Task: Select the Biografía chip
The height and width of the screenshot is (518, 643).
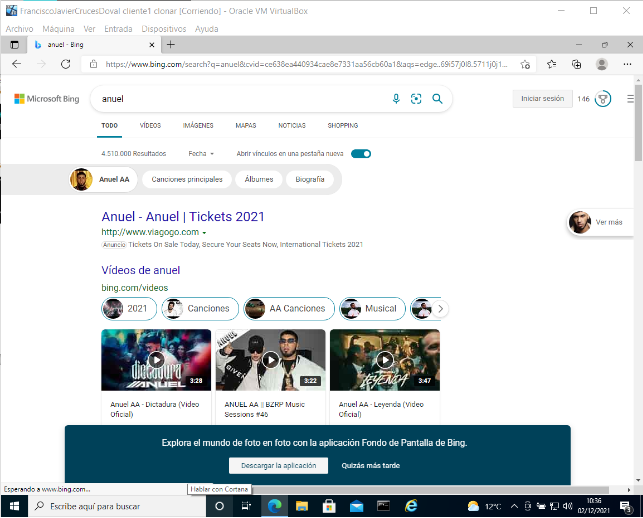Action: tap(310, 179)
